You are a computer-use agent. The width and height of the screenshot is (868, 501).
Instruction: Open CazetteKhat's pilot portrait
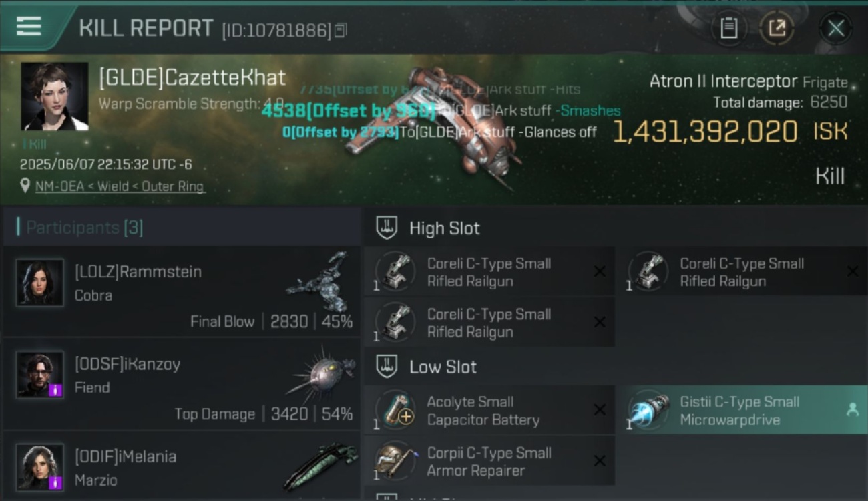tap(55, 96)
